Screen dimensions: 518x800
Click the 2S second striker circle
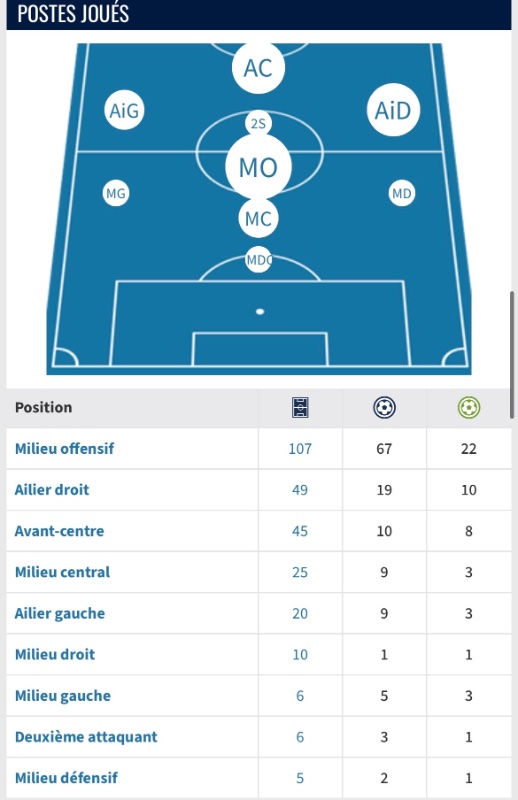pyautogui.click(x=258, y=123)
